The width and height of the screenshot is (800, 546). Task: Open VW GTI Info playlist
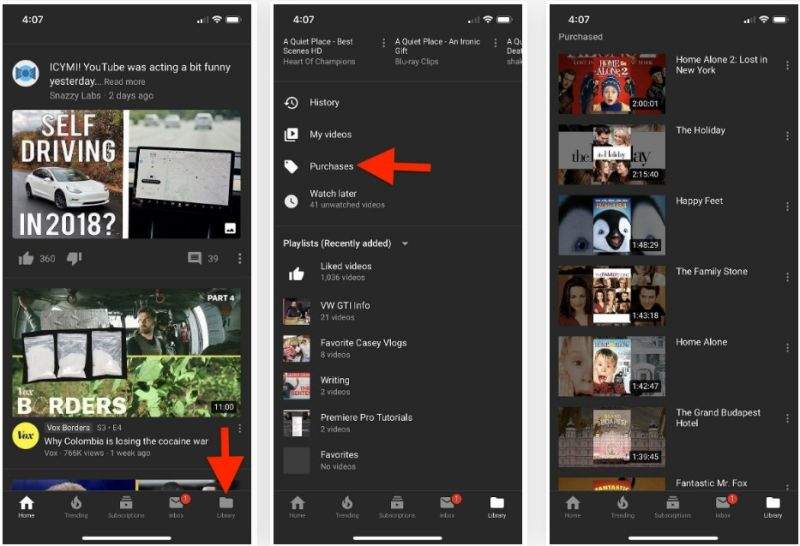click(397, 311)
